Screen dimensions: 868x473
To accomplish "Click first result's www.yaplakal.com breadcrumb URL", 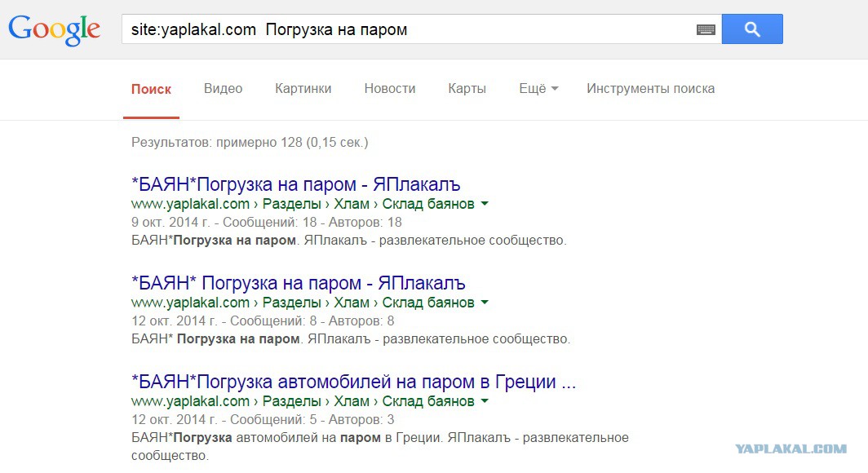I will coord(190,204).
